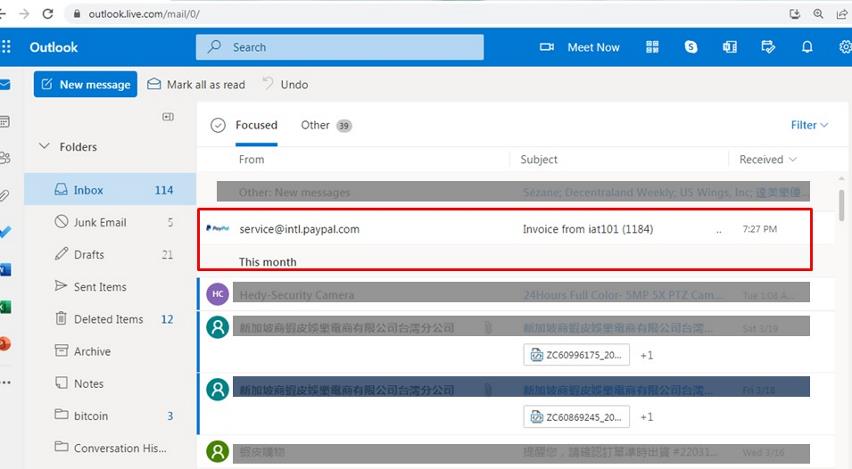The image size is (852, 469).
Task: Open the Received sort dropdown
Action: tap(768, 159)
